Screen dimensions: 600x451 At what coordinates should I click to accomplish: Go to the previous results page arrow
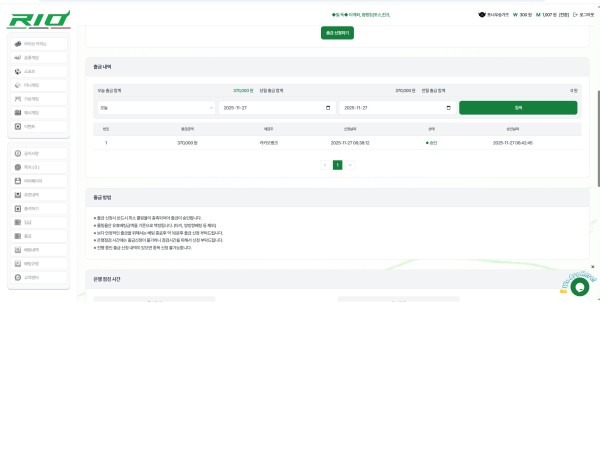325,165
